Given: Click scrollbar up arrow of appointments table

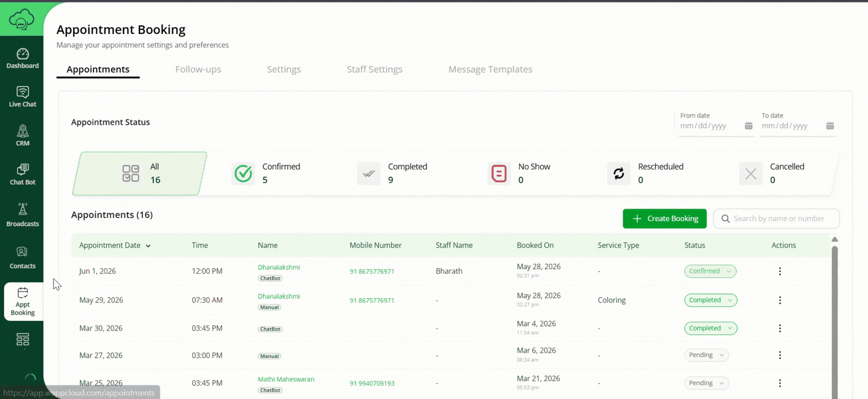Looking at the screenshot, I should (x=835, y=239).
